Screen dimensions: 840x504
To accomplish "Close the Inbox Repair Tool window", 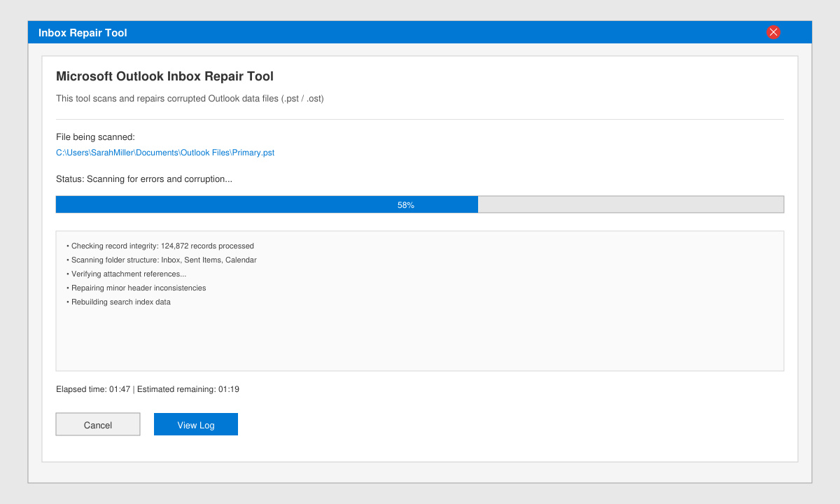I will tap(773, 32).
